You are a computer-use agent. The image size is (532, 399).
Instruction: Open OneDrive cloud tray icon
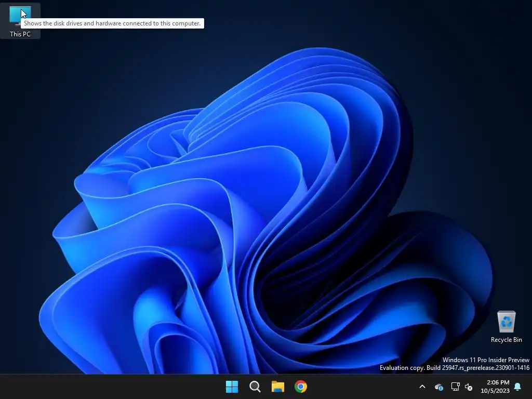(438, 387)
